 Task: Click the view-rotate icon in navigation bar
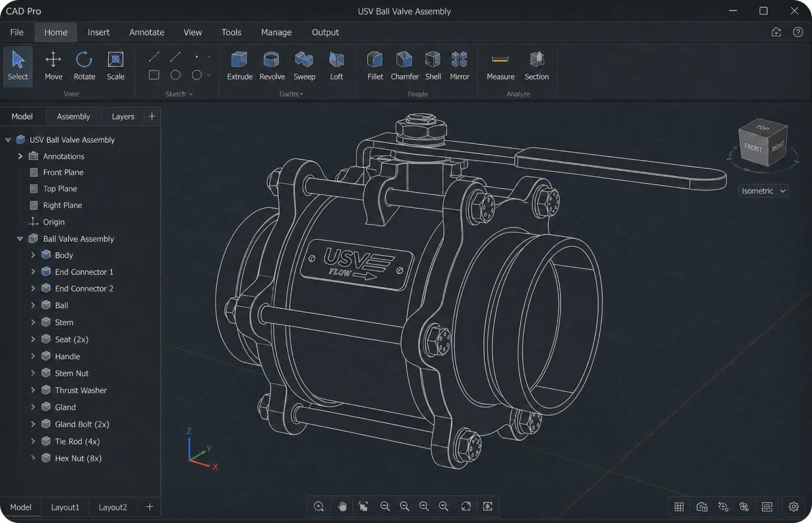(x=466, y=506)
